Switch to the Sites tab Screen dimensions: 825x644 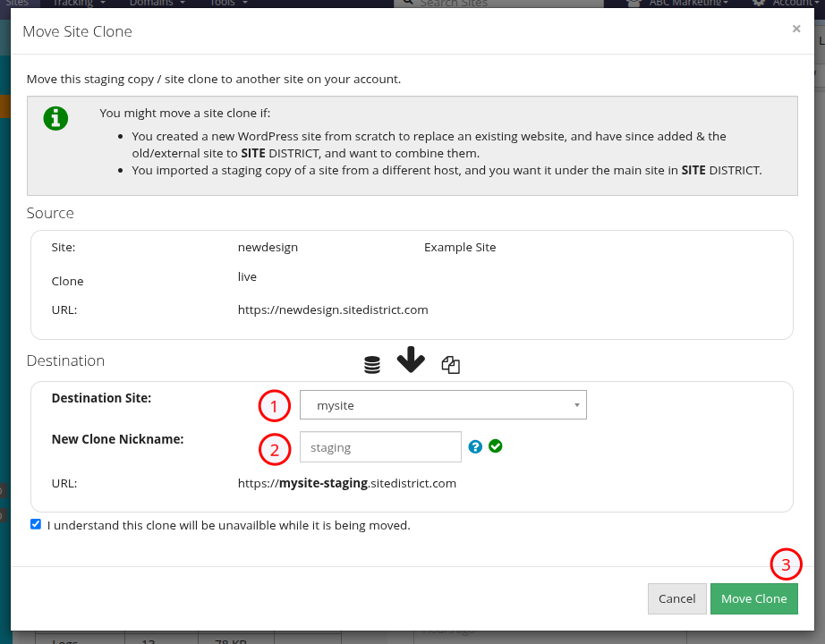[x=16, y=4]
